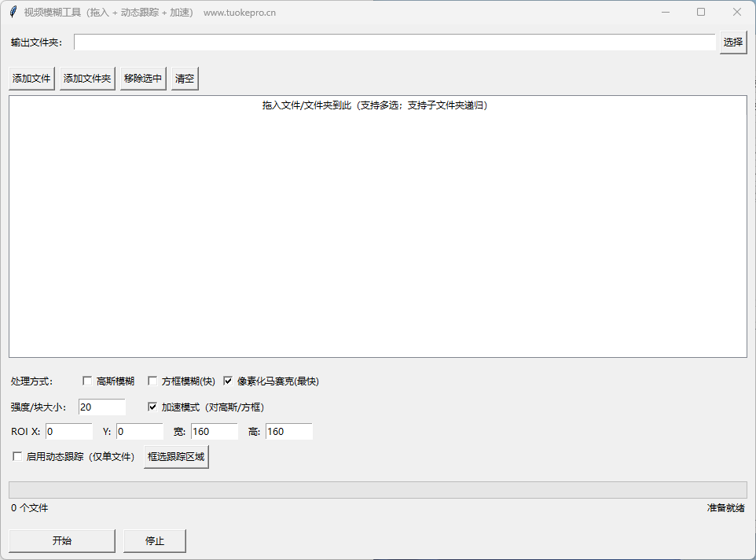This screenshot has width=756, height=560.
Task: Click the feather app icon in title bar
Action: coord(13,12)
